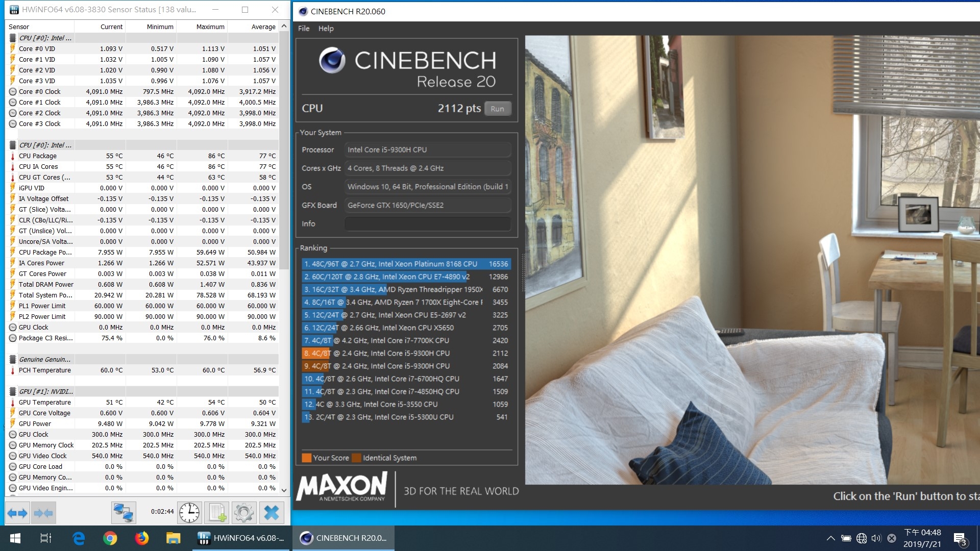Click the Average column header in HWiNFO
980x551 pixels.
pos(253,27)
